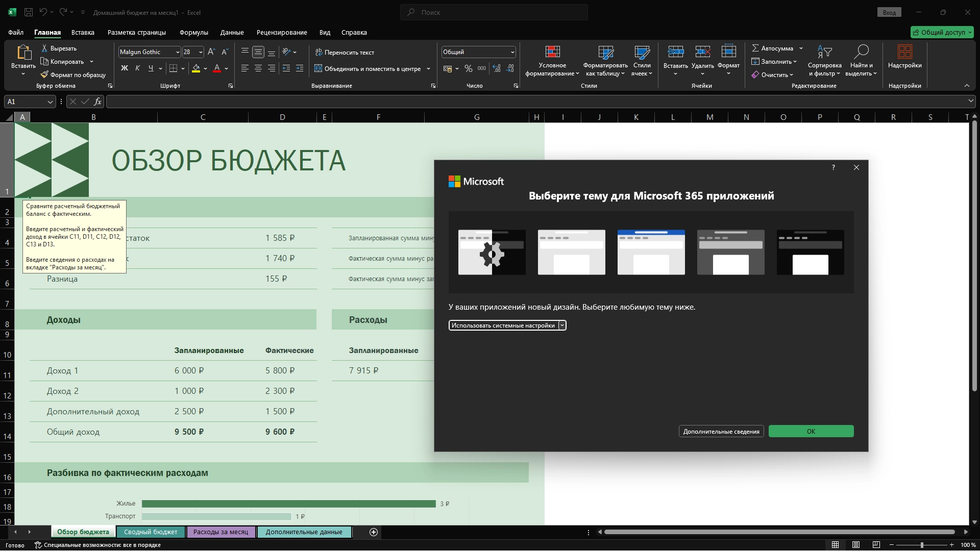Screen dimensions: 980x551
Task: Open the Формулы ribbon tab
Action: click(x=193, y=33)
